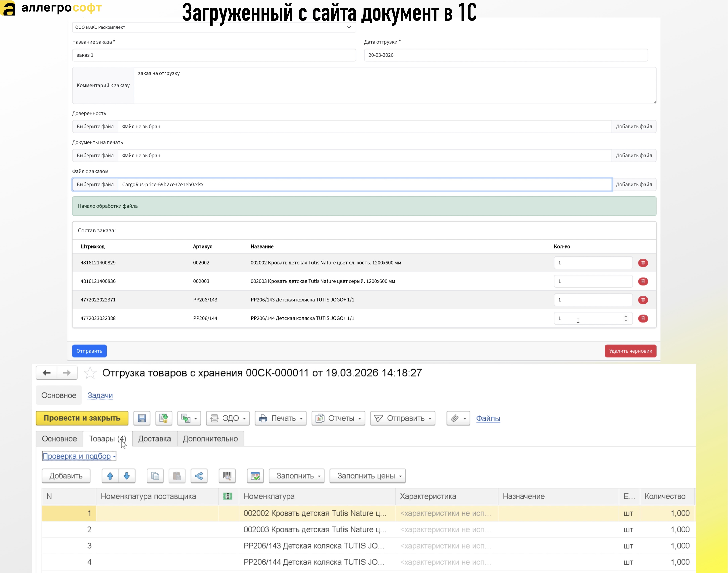Click the split row share-style icon

pos(199,476)
